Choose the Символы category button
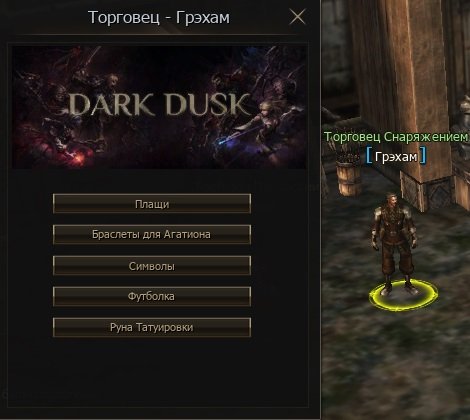470x420 pixels. pyautogui.click(x=152, y=266)
